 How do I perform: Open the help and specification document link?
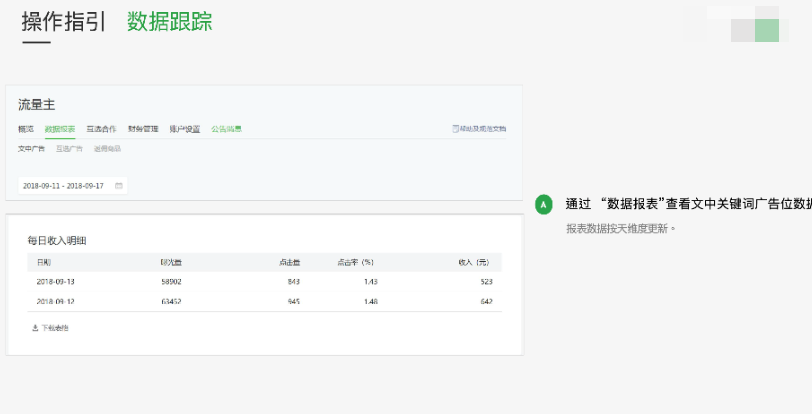pyautogui.click(x=482, y=129)
